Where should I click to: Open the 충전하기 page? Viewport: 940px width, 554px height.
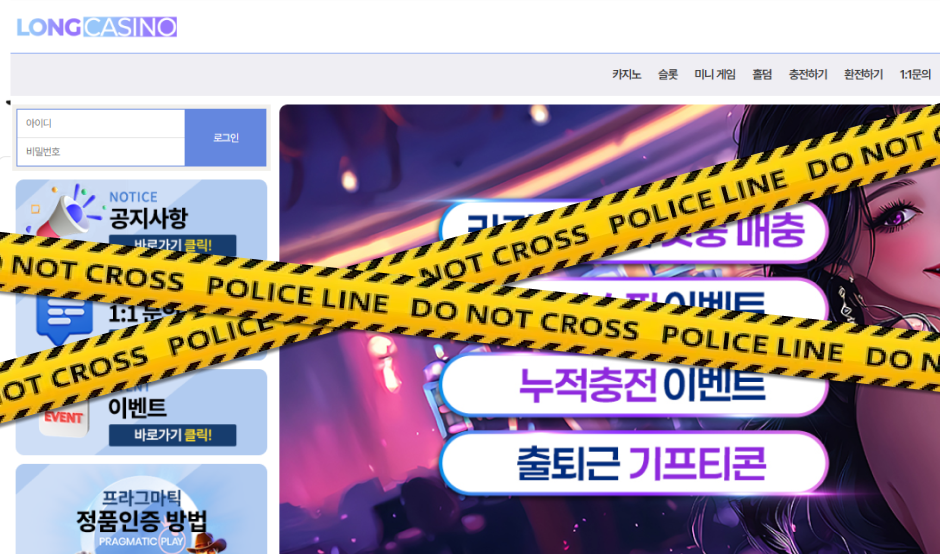808,74
